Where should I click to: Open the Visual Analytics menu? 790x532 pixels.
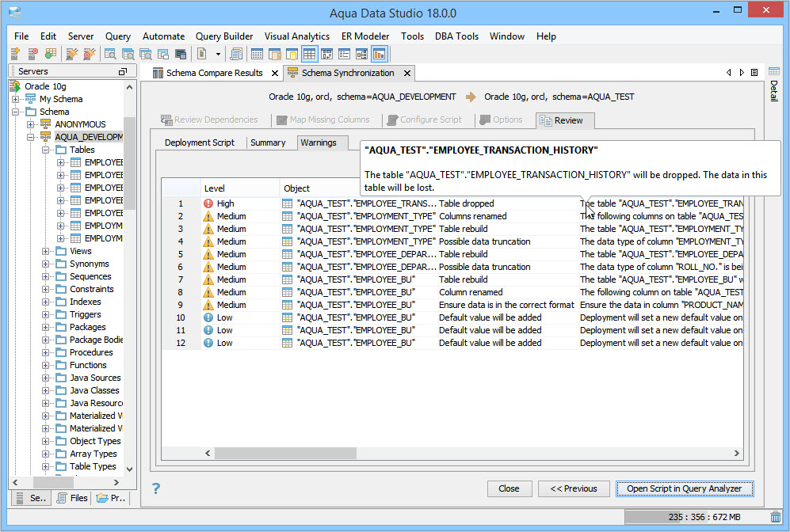[297, 36]
